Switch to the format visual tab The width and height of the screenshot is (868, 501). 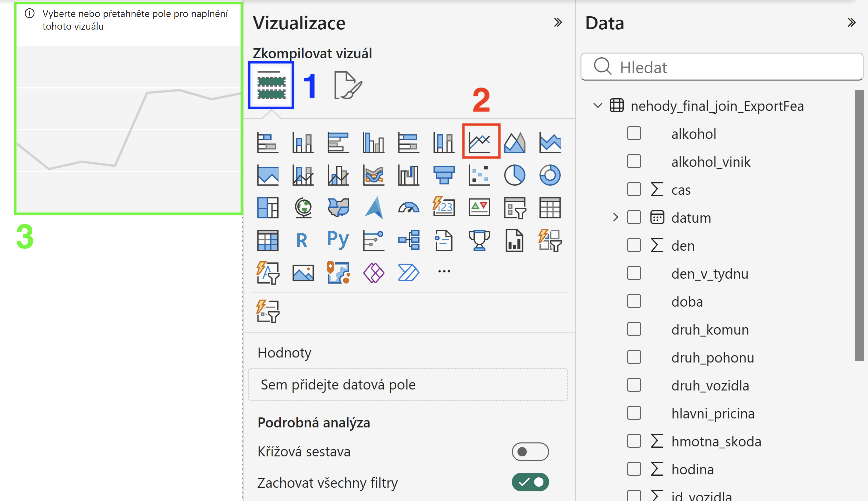348,85
